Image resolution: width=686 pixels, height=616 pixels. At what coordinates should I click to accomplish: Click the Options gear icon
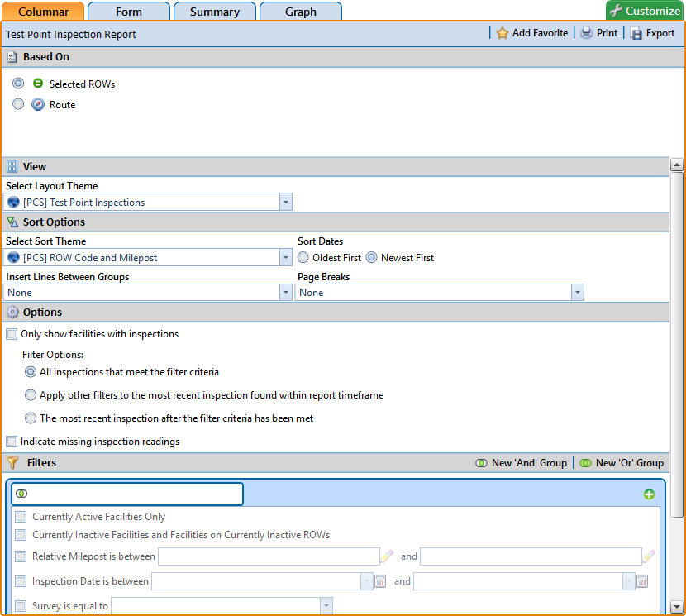tap(12, 313)
